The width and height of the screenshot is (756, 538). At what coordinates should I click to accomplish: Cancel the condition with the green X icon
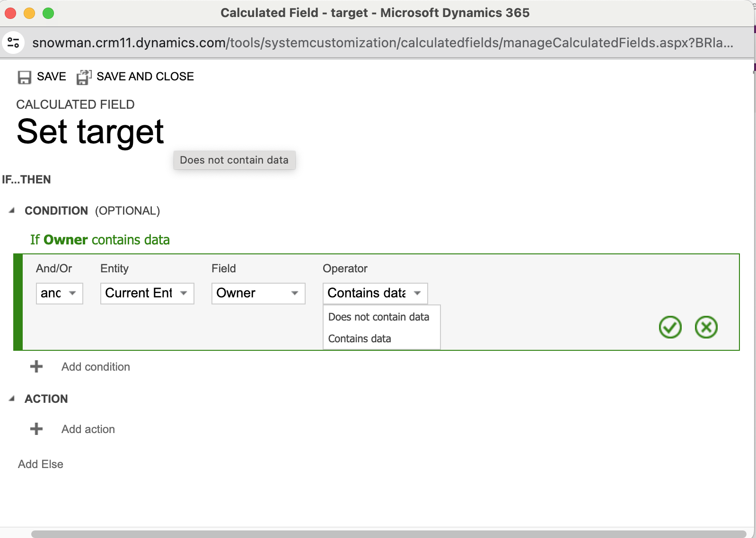click(706, 327)
